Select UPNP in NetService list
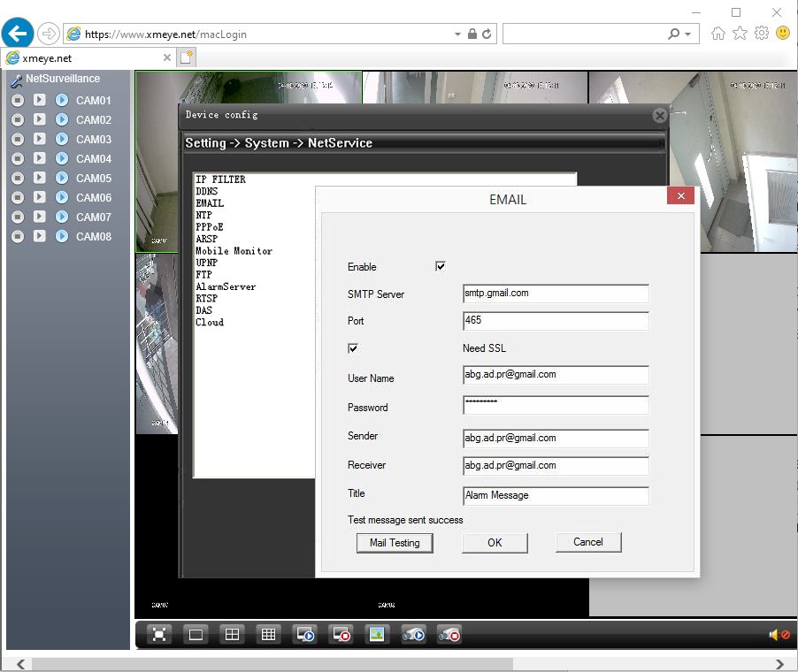798x672 pixels. (207, 263)
